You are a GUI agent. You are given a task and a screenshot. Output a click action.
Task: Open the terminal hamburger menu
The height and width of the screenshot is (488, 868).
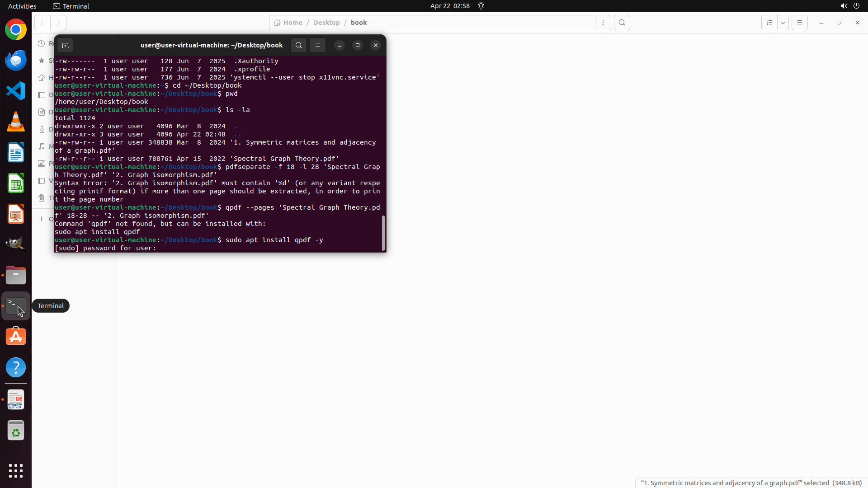coord(318,45)
